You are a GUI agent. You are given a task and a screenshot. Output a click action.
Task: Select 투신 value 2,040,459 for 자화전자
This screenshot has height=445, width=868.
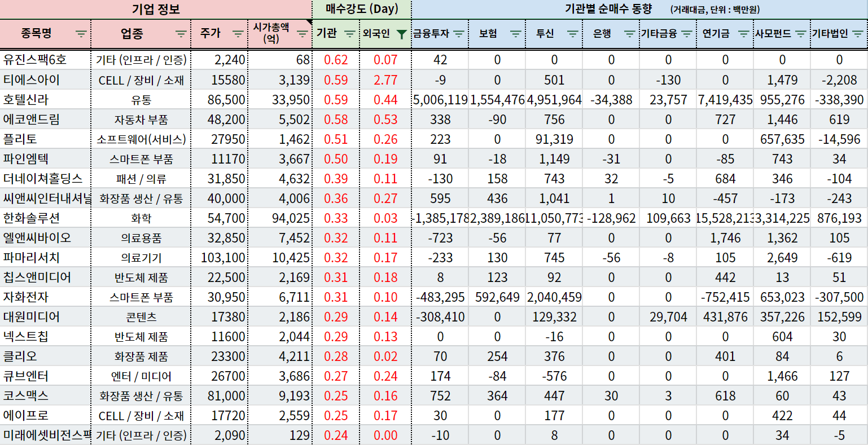(x=554, y=297)
